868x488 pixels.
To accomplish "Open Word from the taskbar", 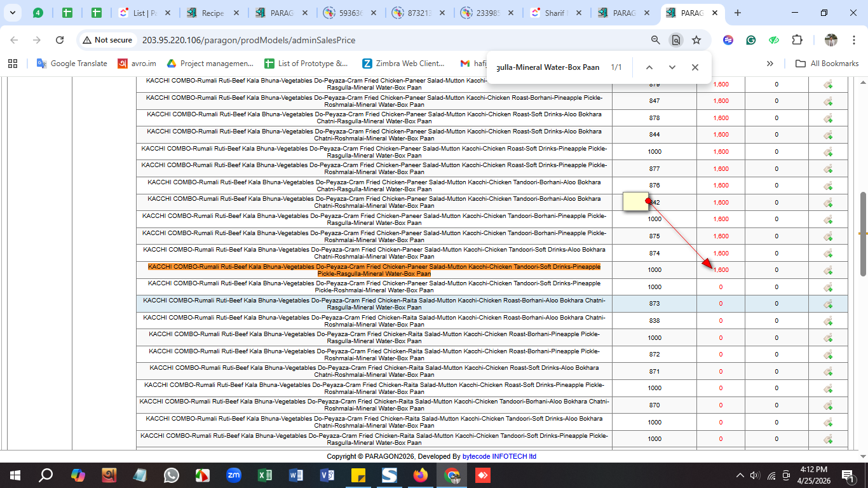I will click(x=296, y=475).
